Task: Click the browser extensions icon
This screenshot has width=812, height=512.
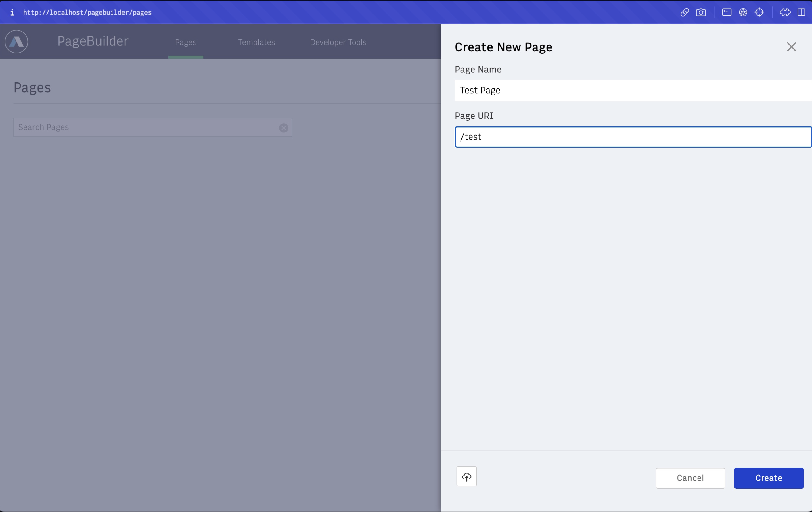Action: pos(784,12)
